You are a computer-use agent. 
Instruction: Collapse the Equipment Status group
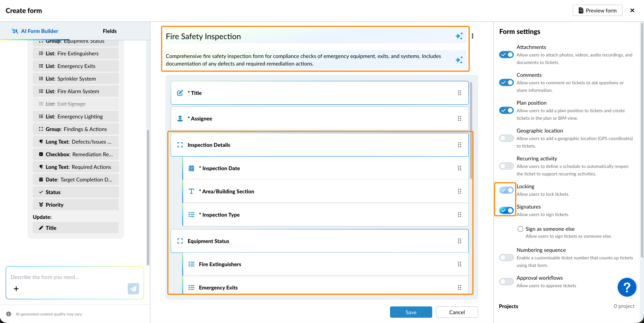pos(180,241)
